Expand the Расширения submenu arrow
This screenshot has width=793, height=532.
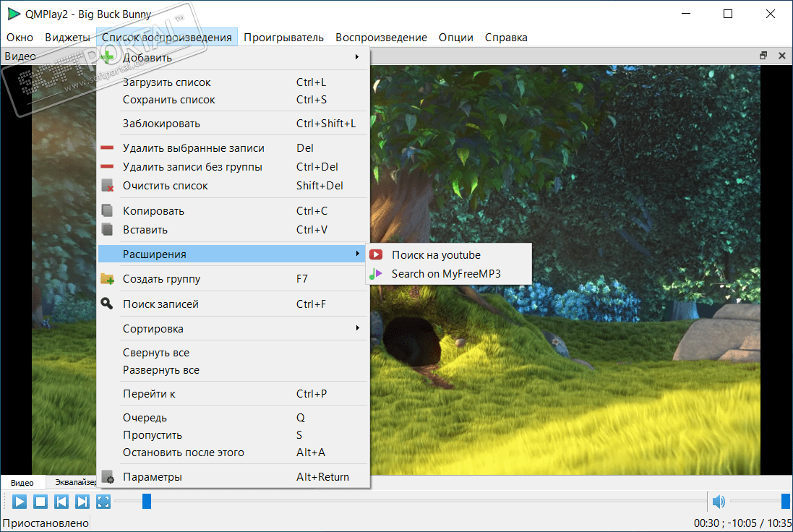[357, 254]
